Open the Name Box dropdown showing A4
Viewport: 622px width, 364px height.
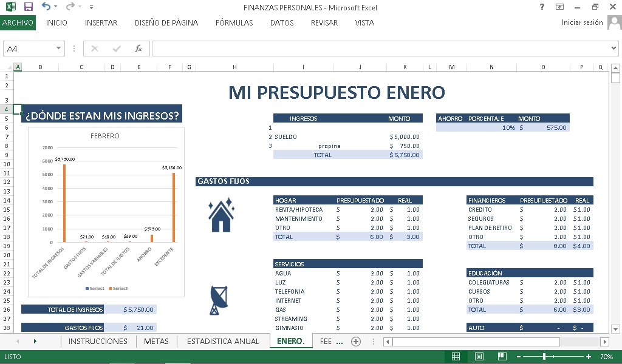coord(57,48)
